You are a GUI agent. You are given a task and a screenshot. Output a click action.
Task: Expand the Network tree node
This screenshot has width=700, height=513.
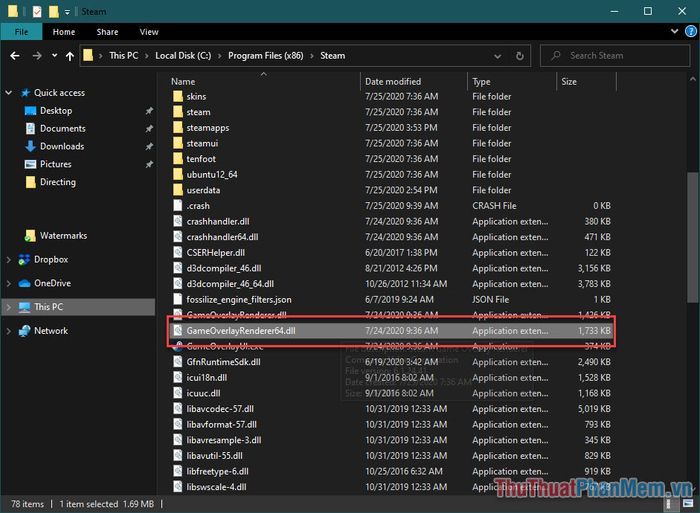coord(8,331)
